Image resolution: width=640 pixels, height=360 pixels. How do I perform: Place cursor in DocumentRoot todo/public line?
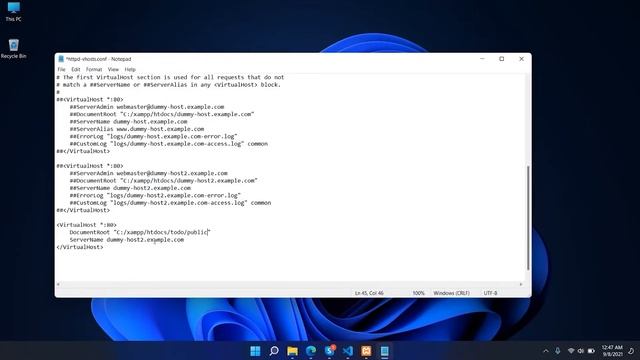point(140,232)
